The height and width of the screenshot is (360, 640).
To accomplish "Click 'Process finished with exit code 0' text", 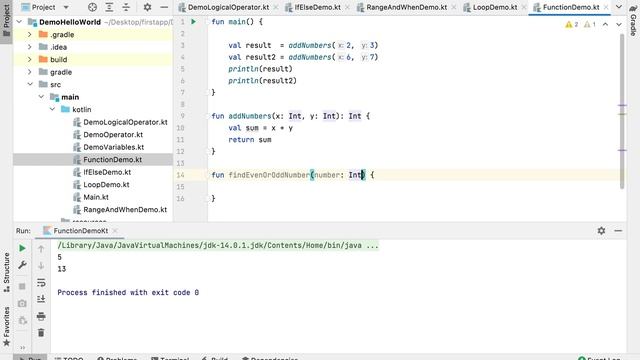I will click(128, 293).
